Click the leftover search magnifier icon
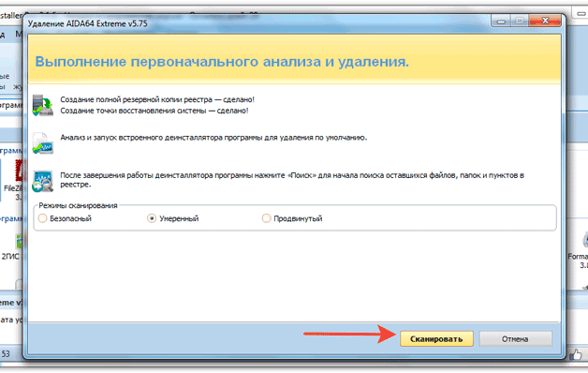This screenshot has width=588, height=373. 42,181
